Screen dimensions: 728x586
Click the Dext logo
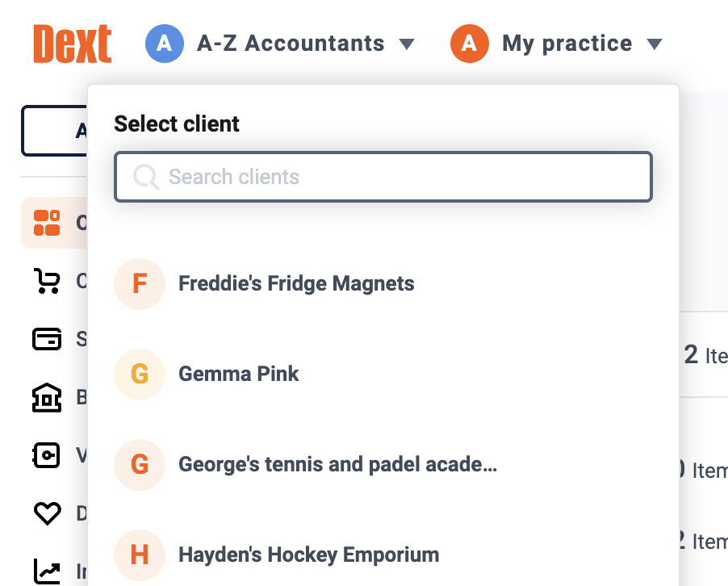click(72, 44)
